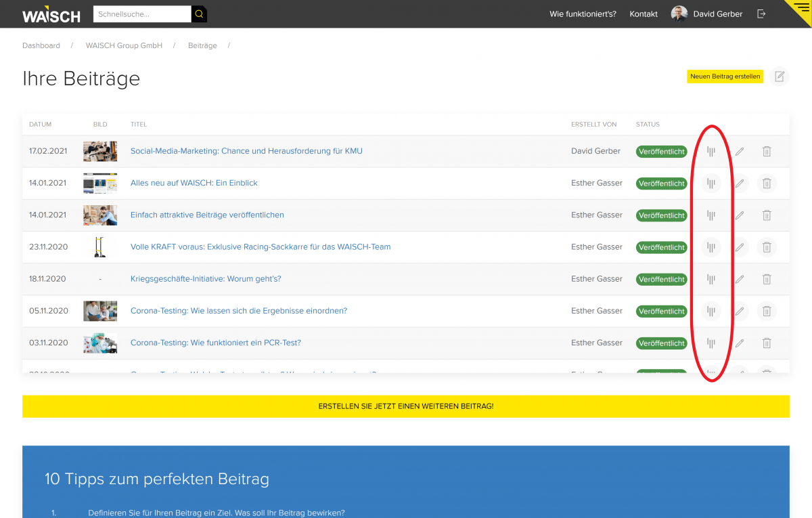Click thumbnail of Ergebnisse einordnen post
Viewport: 812px width, 518px height.
click(x=100, y=311)
